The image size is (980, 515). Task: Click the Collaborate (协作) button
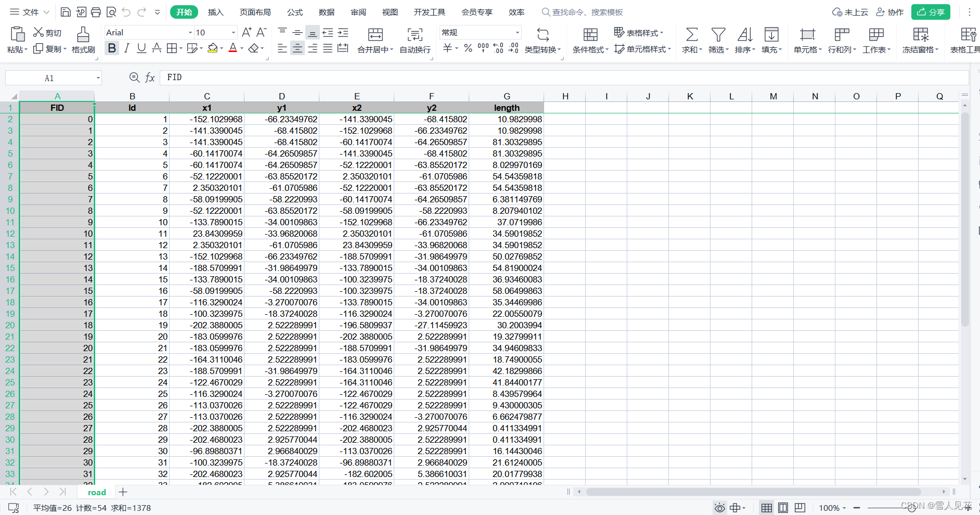[890, 12]
